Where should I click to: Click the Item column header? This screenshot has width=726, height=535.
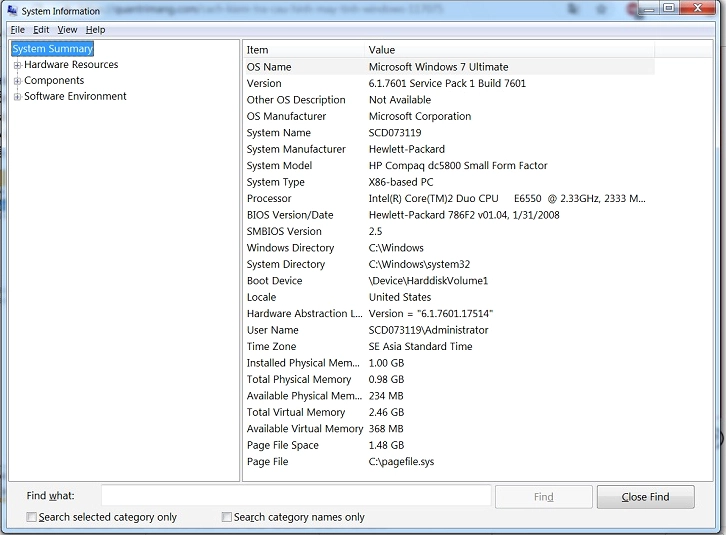304,50
